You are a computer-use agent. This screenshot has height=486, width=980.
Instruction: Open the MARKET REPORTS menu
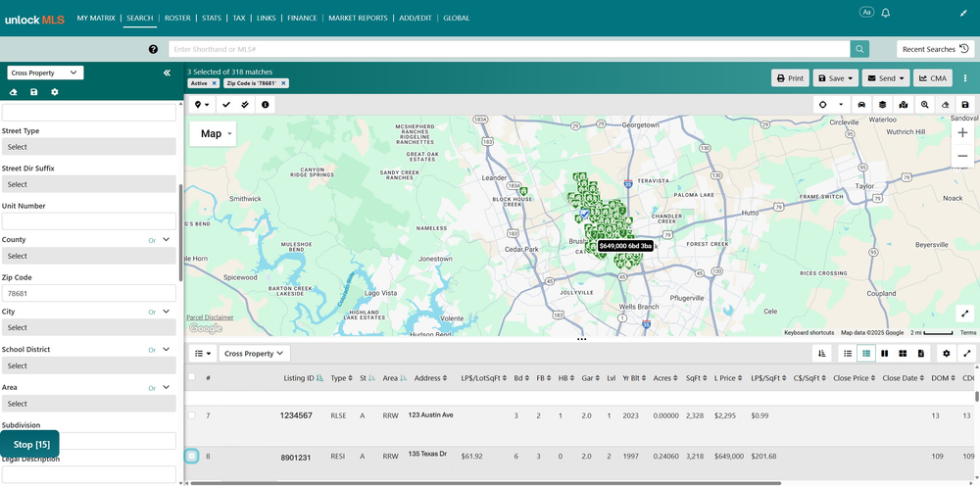358,18
